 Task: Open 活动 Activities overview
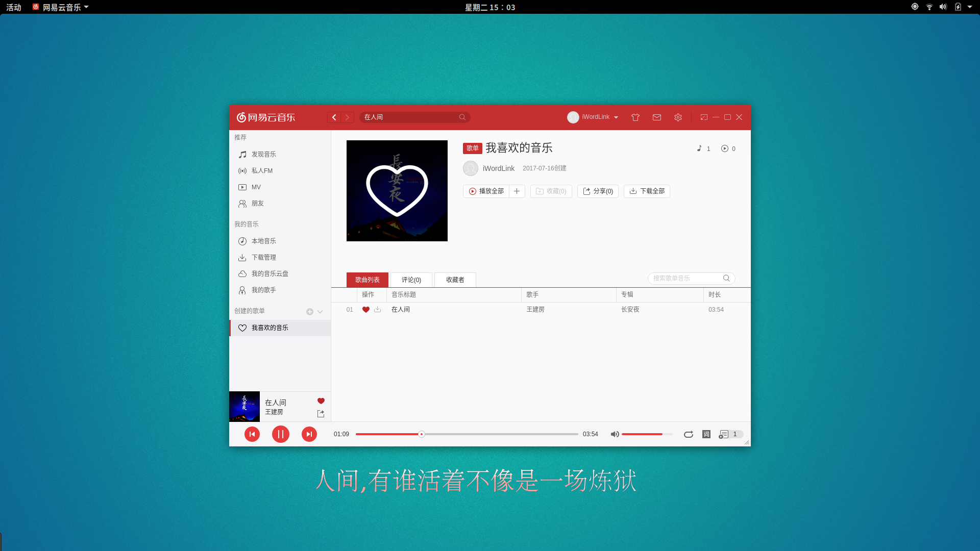coord(14,7)
